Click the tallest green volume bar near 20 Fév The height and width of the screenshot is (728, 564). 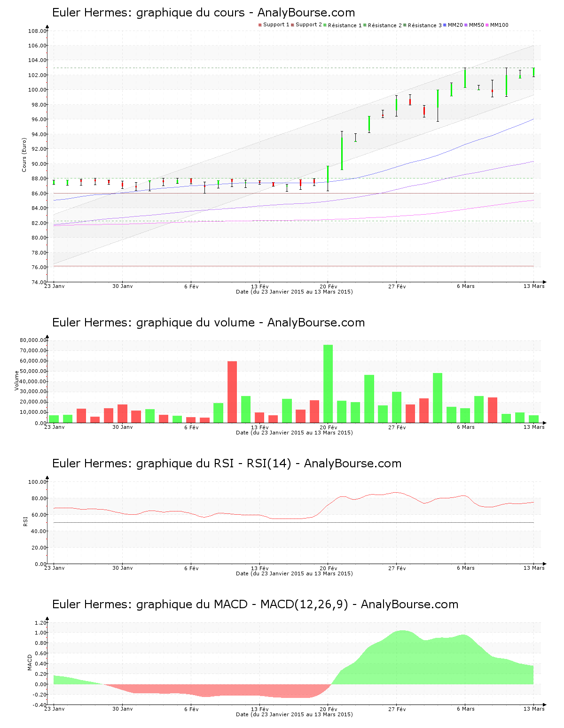328,384
